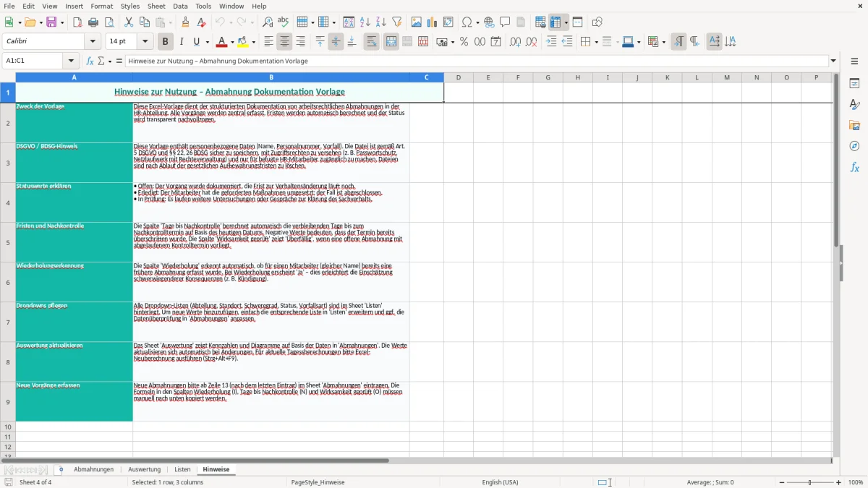Run the spelling check
This screenshot has height=488, width=868.
point(284,22)
